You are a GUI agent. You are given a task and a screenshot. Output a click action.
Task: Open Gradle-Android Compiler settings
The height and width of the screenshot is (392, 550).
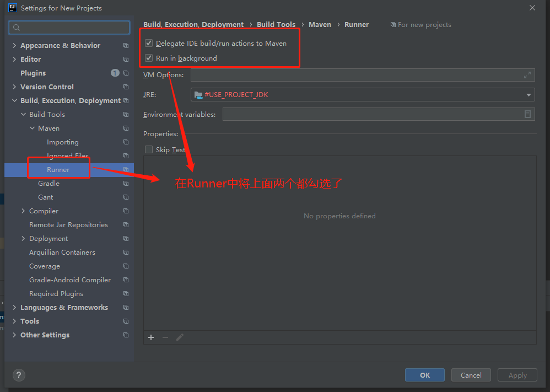[69, 280]
